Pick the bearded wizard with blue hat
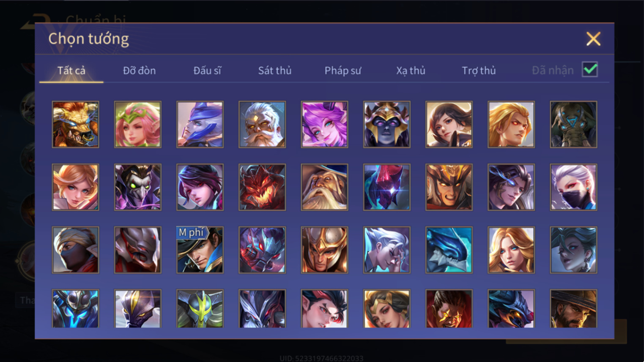 click(x=324, y=187)
